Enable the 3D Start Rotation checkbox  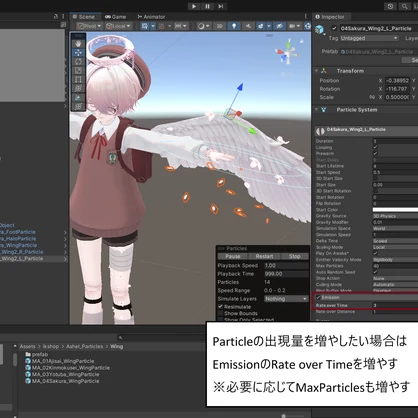pyautogui.click(x=375, y=191)
